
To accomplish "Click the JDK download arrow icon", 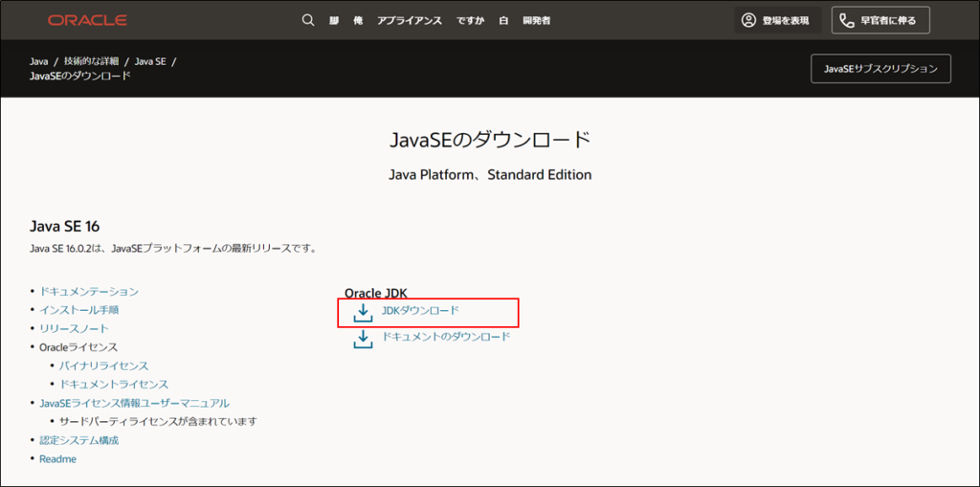I will (363, 312).
